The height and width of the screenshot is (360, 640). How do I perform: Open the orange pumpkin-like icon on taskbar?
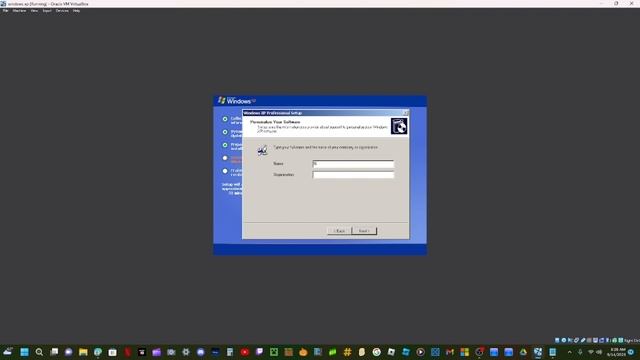coord(303,352)
